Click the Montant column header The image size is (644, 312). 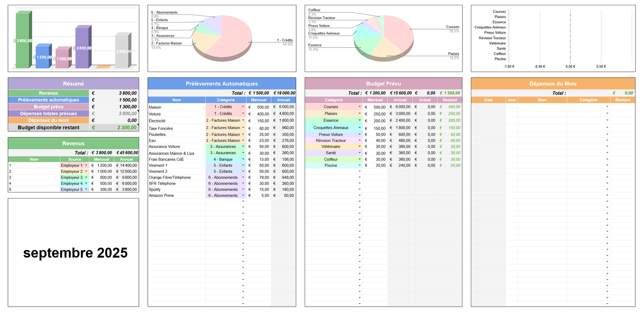click(x=622, y=100)
